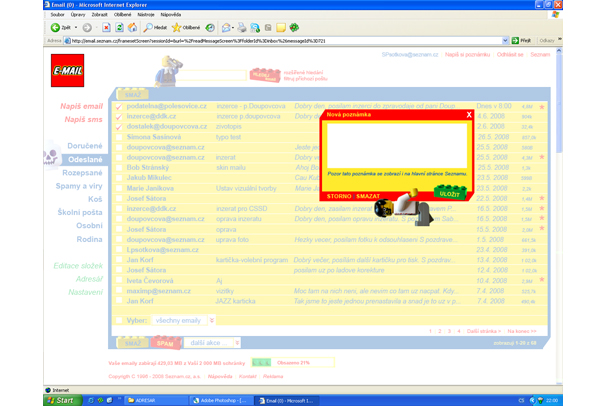Tick the checkbox for dostalek@doupovcova.cz
Screen dimensions: 606x406
click(x=118, y=127)
